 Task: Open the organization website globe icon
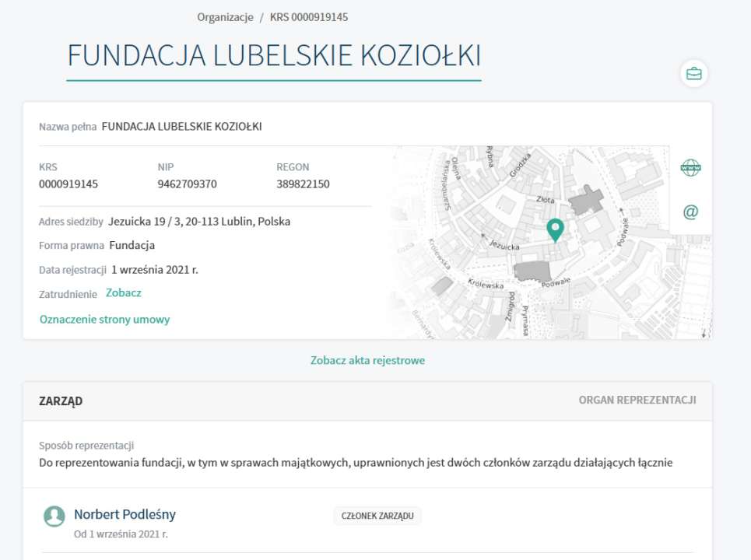coord(690,168)
